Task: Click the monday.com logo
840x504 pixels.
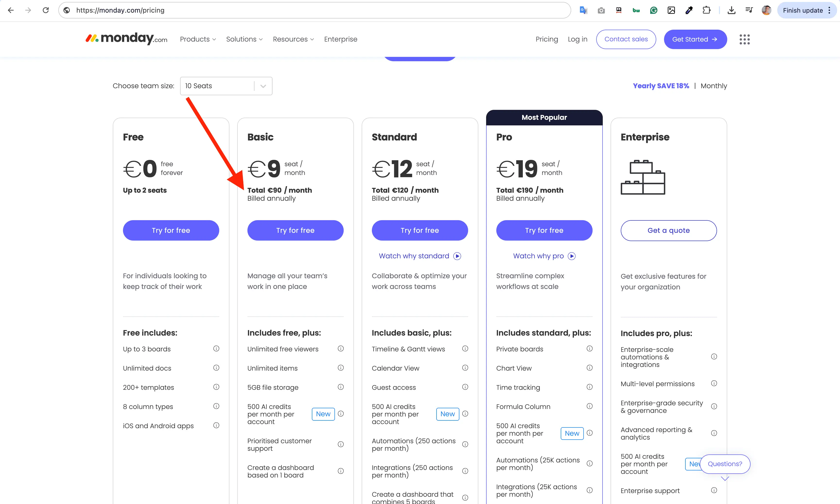Action: (126, 39)
